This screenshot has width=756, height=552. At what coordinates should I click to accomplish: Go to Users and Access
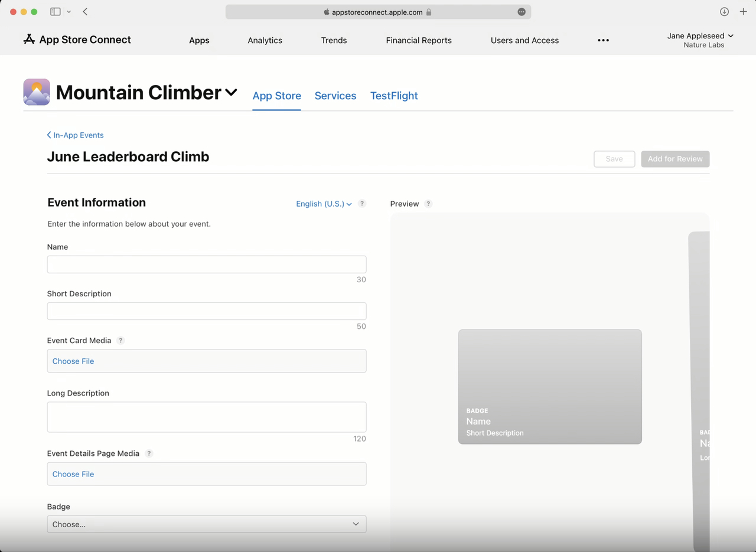coord(524,40)
